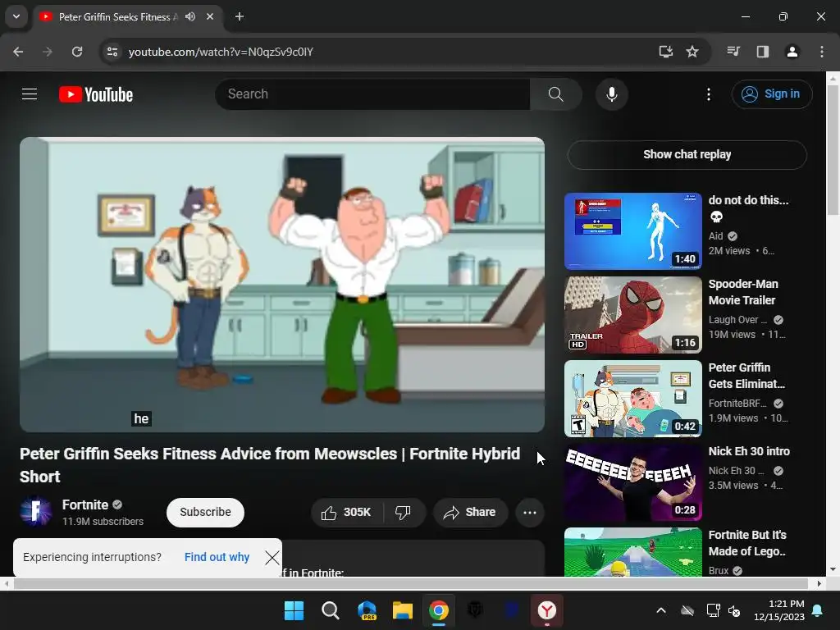Open more actions ellipsis below the video

tap(530, 513)
